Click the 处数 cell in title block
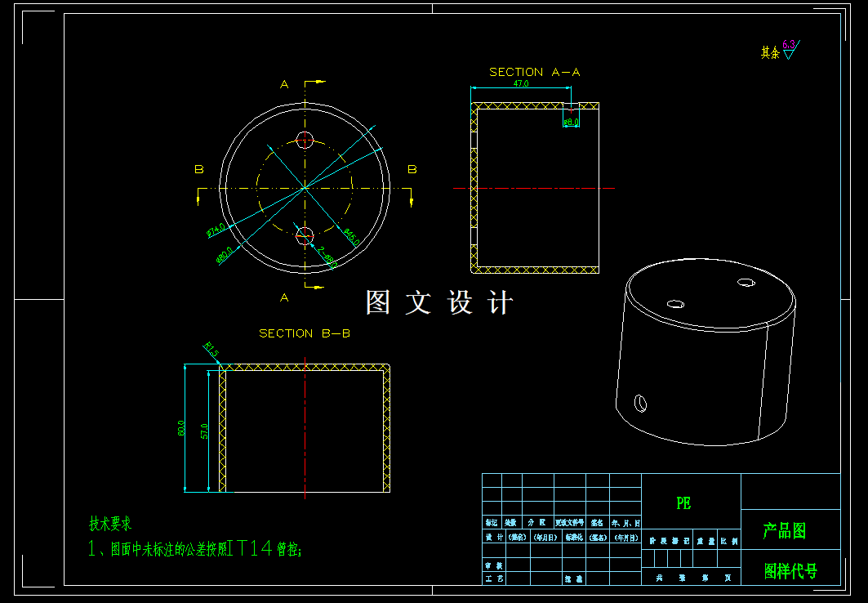The height and width of the screenshot is (603, 868). 510,523
